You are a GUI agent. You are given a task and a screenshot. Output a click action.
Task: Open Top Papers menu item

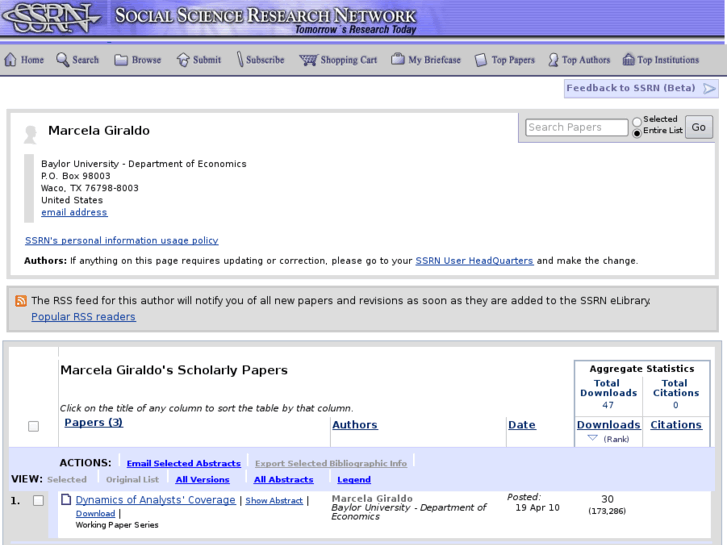point(513,60)
